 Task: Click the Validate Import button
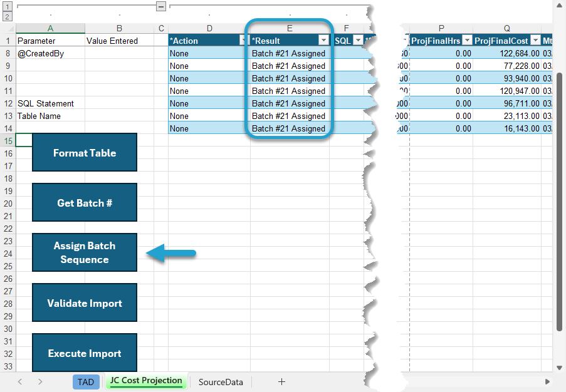point(85,303)
